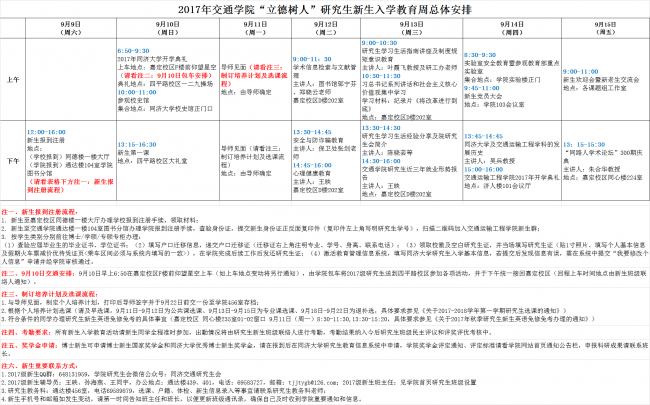
Task: Select the '9月12日（周二）' column header
Action: coord(326,28)
